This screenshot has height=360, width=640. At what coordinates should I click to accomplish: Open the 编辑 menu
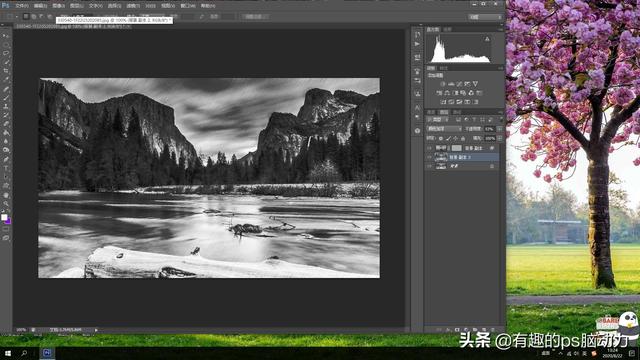[x=40, y=6]
